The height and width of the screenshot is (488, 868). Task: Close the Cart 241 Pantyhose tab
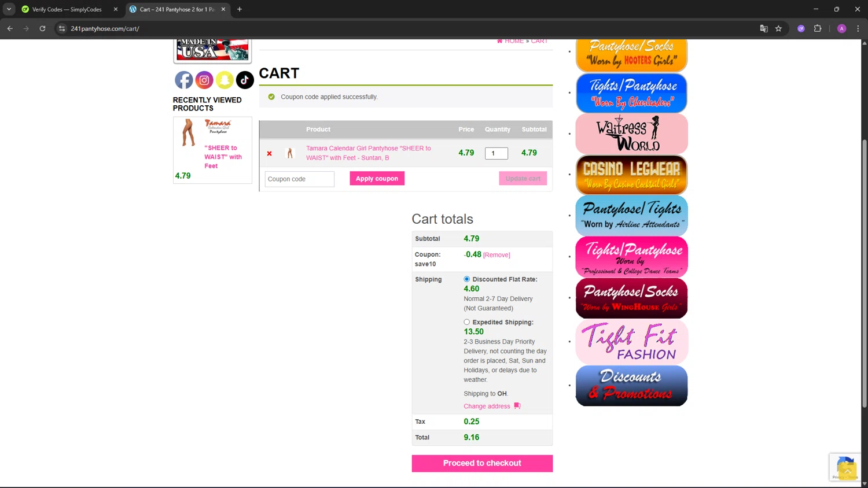(x=223, y=9)
